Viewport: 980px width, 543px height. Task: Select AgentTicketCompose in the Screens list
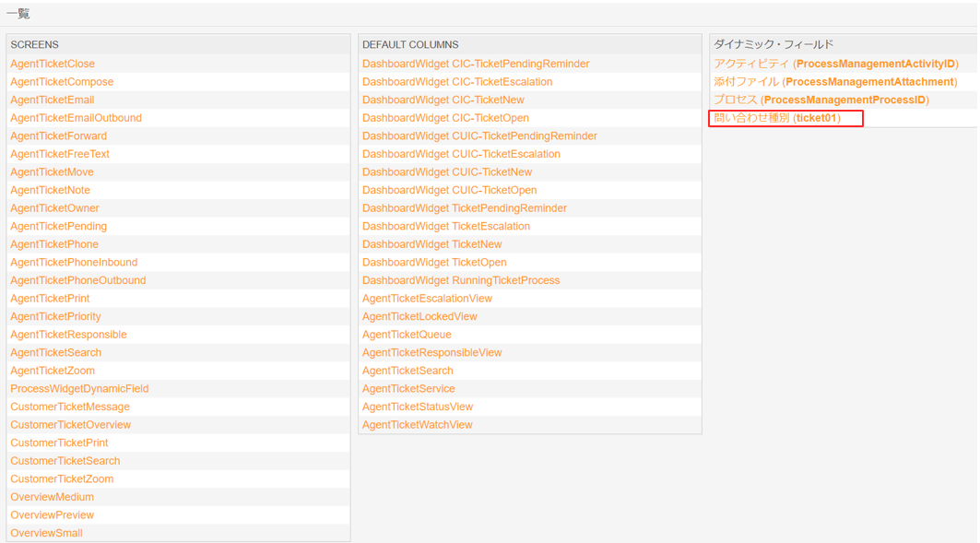coord(62,82)
